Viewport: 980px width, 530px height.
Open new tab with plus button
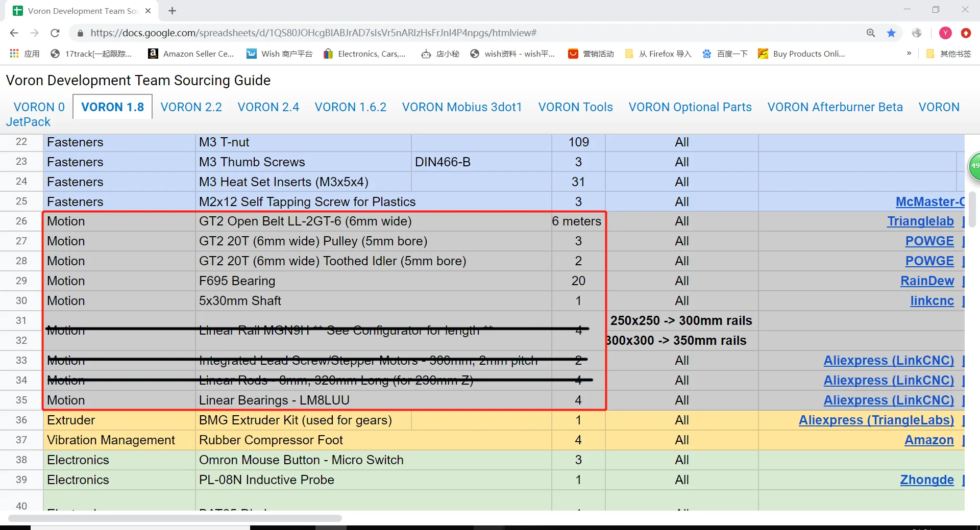point(172,11)
